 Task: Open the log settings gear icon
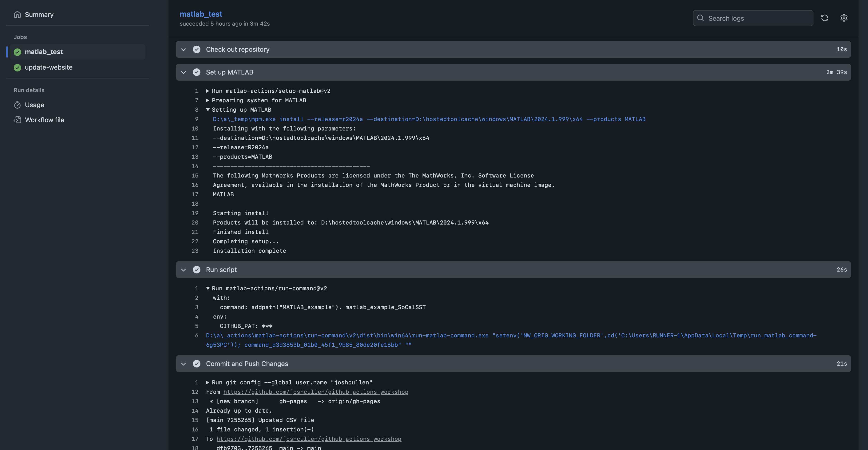(844, 18)
